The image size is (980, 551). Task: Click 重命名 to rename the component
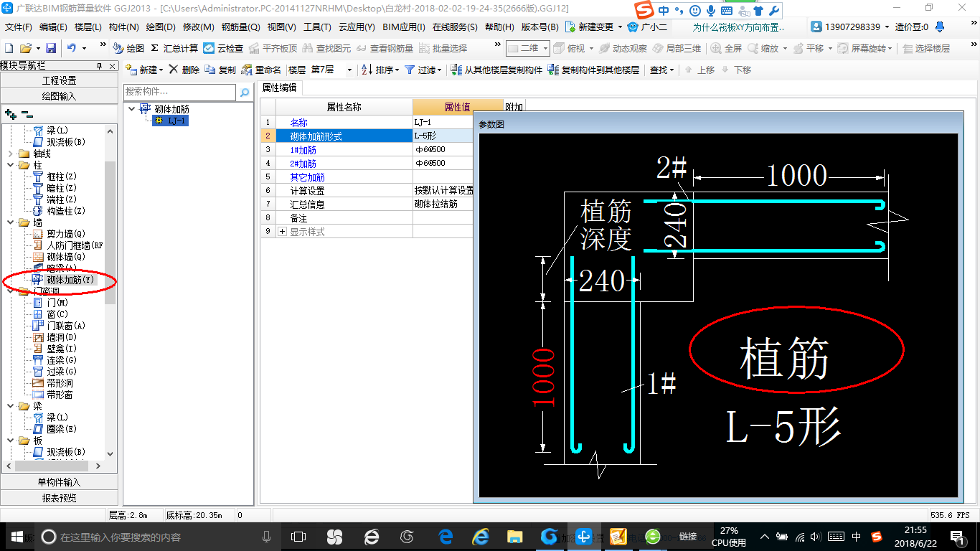point(262,70)
